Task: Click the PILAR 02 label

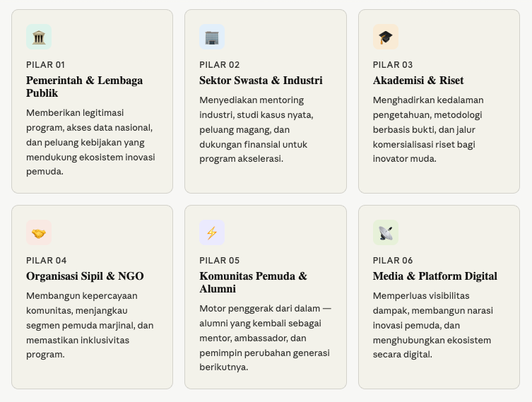Action: [x=219, y=65]
